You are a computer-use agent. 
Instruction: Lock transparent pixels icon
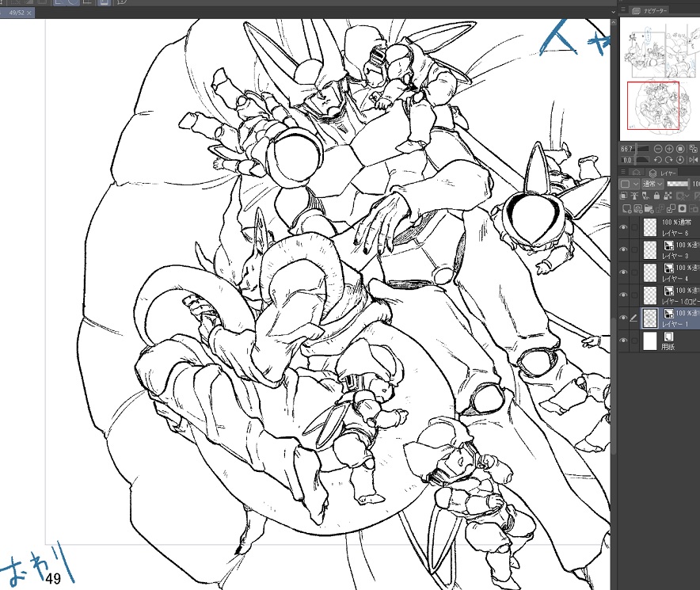pos(668,196)
